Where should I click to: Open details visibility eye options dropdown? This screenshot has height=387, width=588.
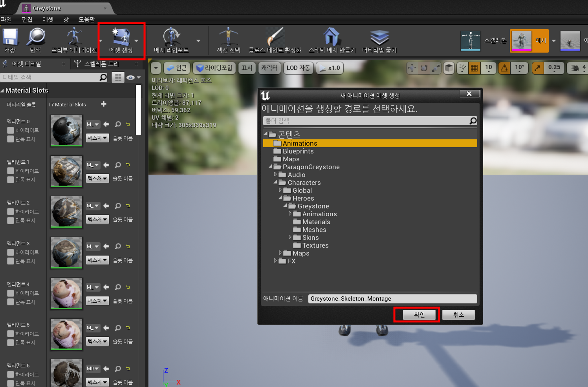click(134, 78)
